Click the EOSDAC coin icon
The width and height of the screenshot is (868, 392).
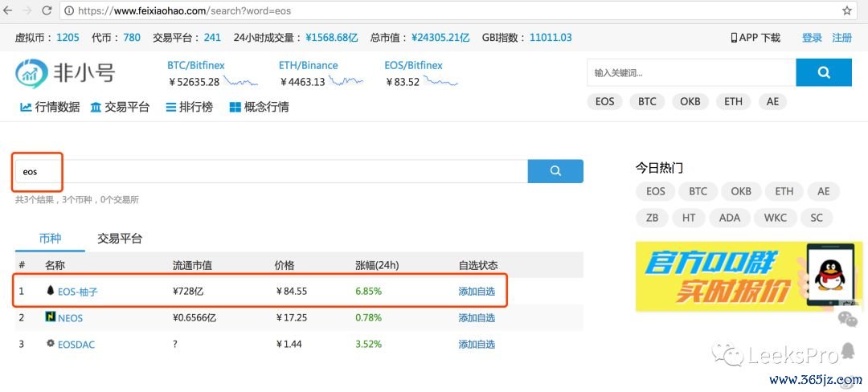[x=51, y=343]
